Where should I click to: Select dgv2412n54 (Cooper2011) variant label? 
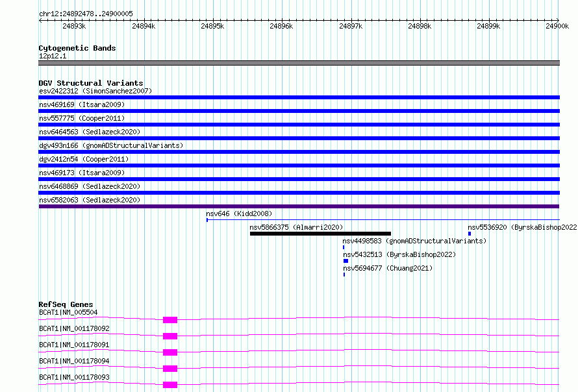(x=84, y=159)
